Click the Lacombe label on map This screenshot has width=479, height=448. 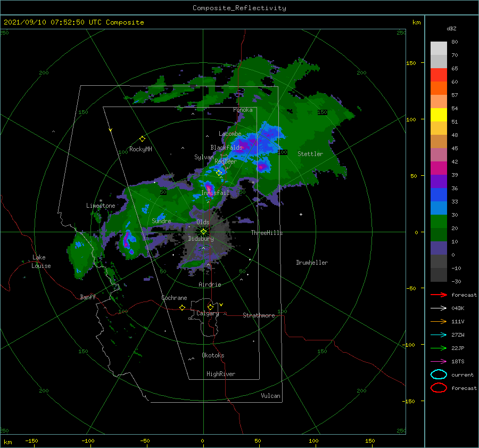point(230,134)
